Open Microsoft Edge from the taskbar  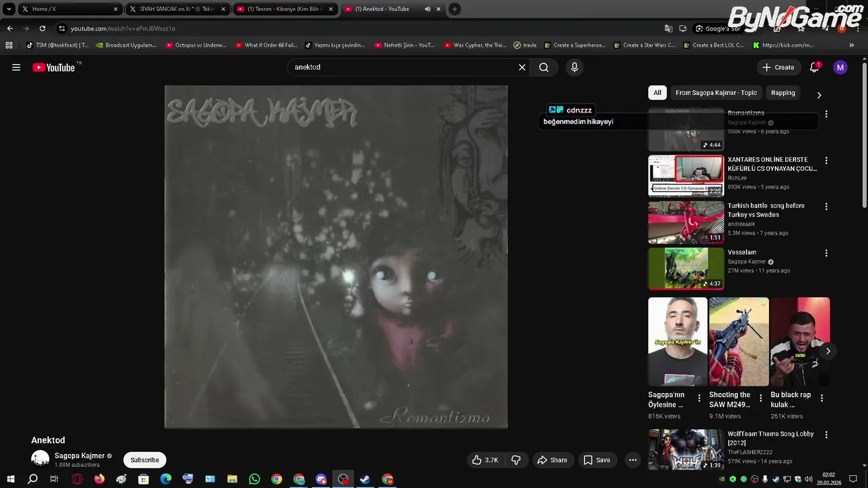[165, 479]
